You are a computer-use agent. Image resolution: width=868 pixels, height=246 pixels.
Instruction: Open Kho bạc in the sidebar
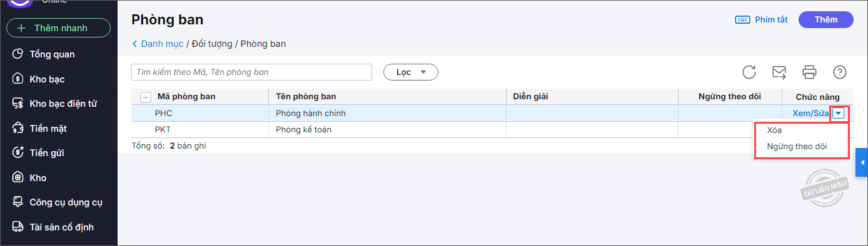(47, 79)
